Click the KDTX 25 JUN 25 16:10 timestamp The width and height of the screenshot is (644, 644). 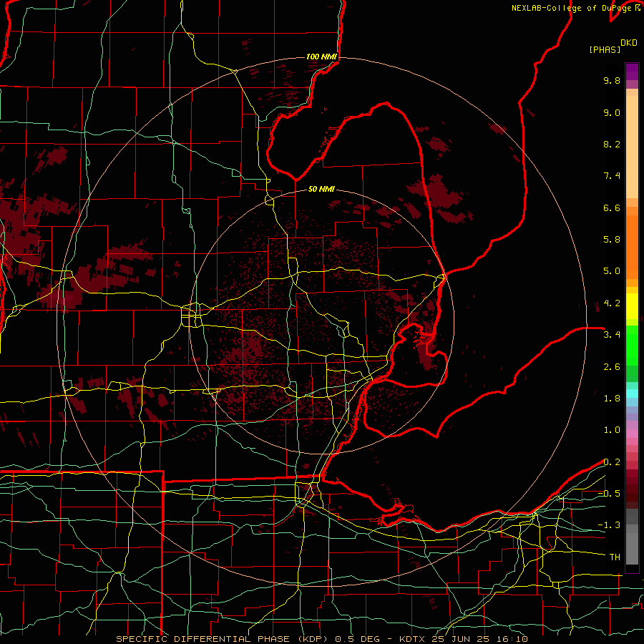pos(463,639)
